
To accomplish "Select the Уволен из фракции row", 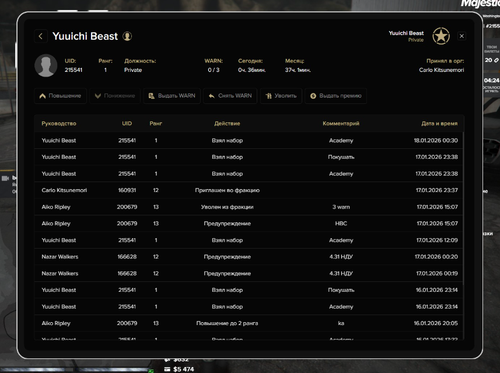I will pos(249,207).
